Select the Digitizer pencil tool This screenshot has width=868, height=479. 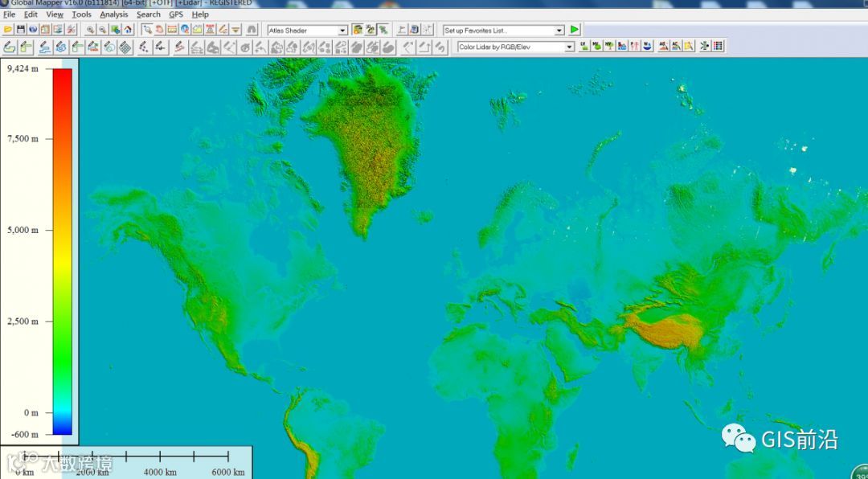(223, 30)
